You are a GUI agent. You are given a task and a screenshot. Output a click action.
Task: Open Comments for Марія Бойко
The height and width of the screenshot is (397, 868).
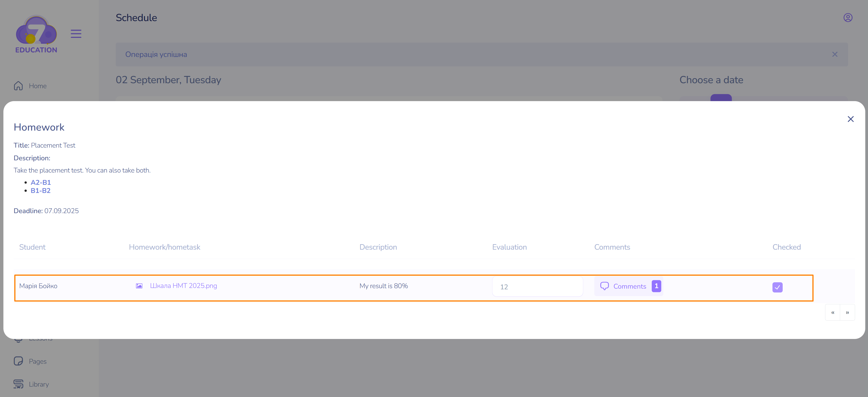click(x=629, y=287)
